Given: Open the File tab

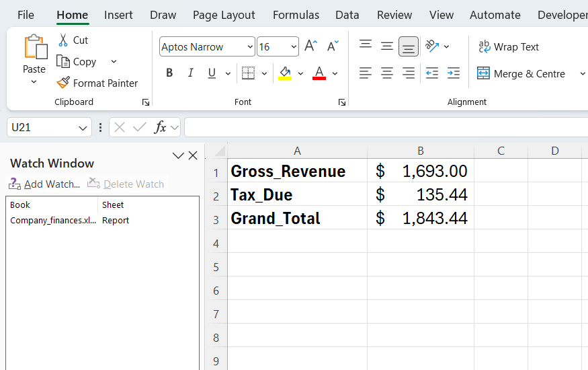Looking at the screenshot, I should pos(26,15).
